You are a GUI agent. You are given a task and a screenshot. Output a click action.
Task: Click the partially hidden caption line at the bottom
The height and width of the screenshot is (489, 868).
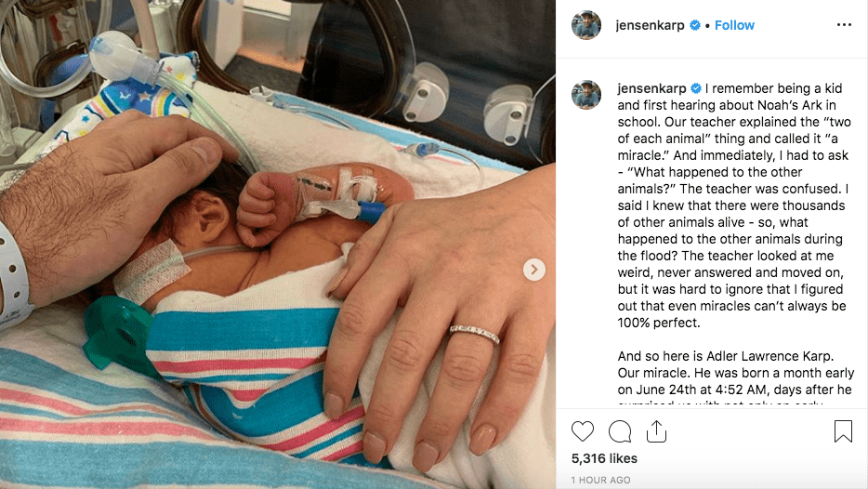pyautogui.click(x=719, y=403)
